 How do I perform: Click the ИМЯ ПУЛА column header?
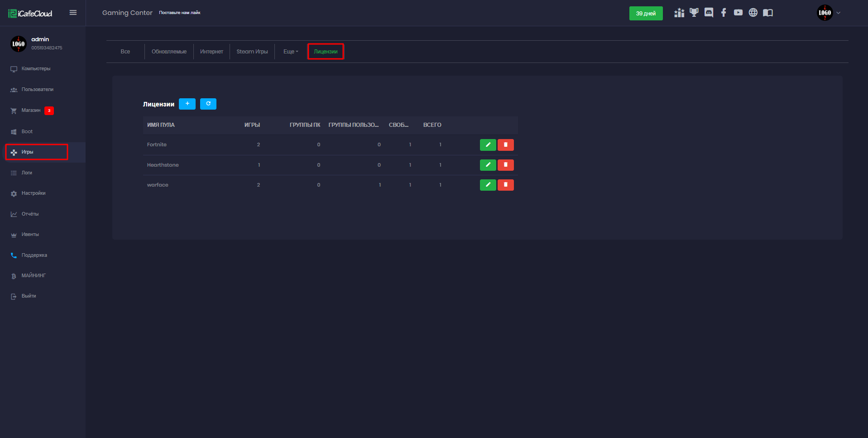click(161, 125)
